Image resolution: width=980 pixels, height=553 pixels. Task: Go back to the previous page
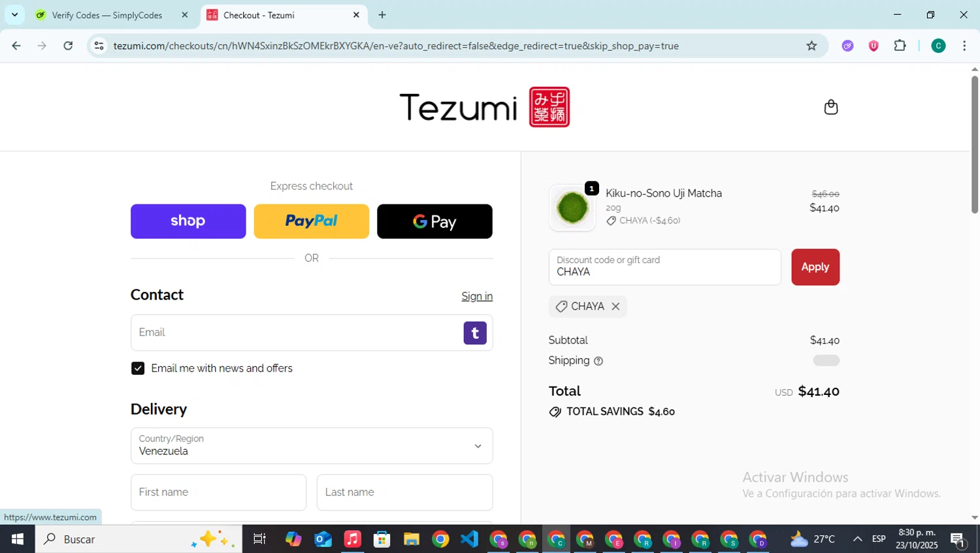coord(16,46)
